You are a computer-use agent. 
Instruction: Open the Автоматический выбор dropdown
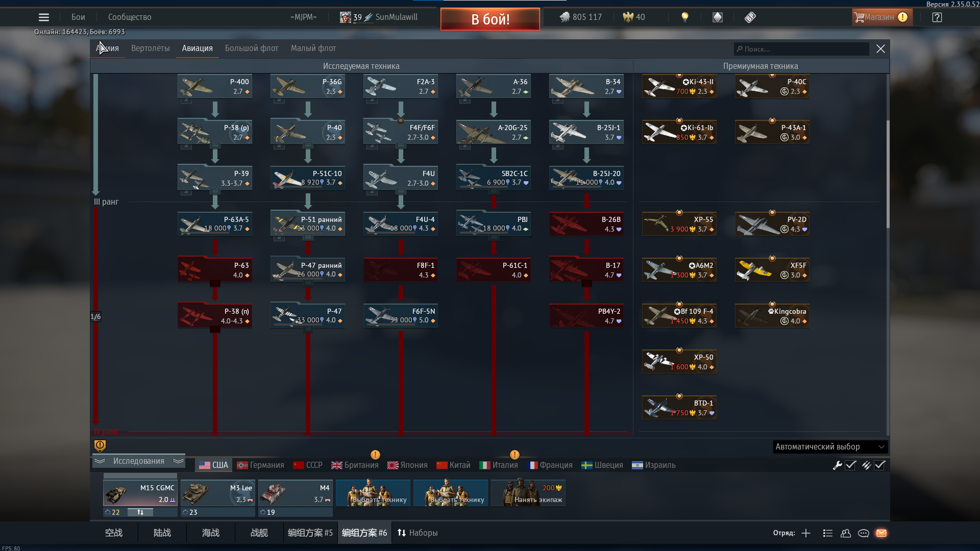pyautogui.click(x=830, y=447)
